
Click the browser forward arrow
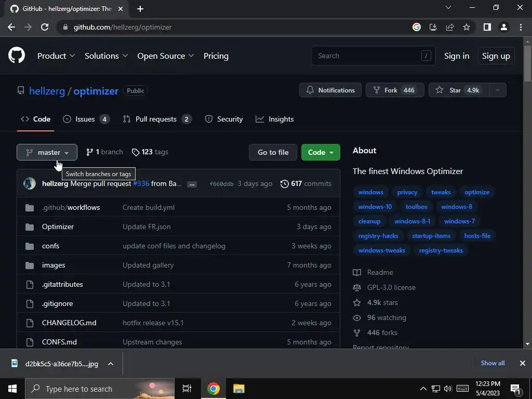pyautogui.click(x=28, y=27)
